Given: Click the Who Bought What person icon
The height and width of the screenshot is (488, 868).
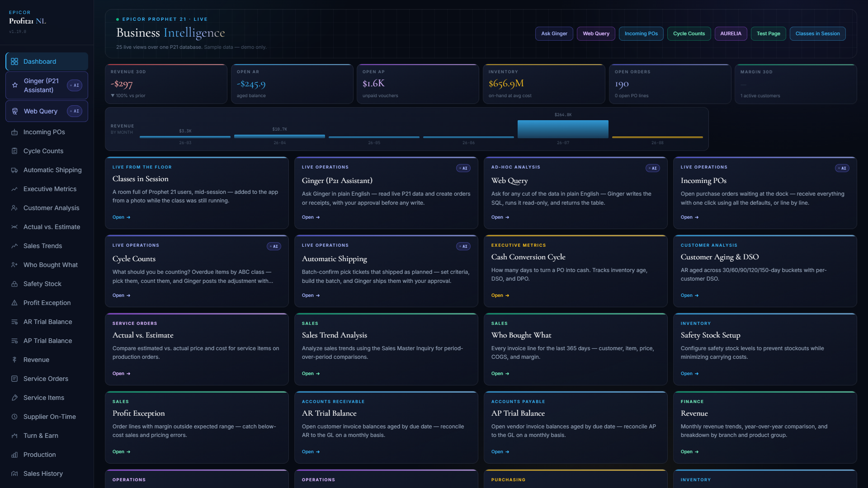Looking at the screenshot, I should point(14,265).
